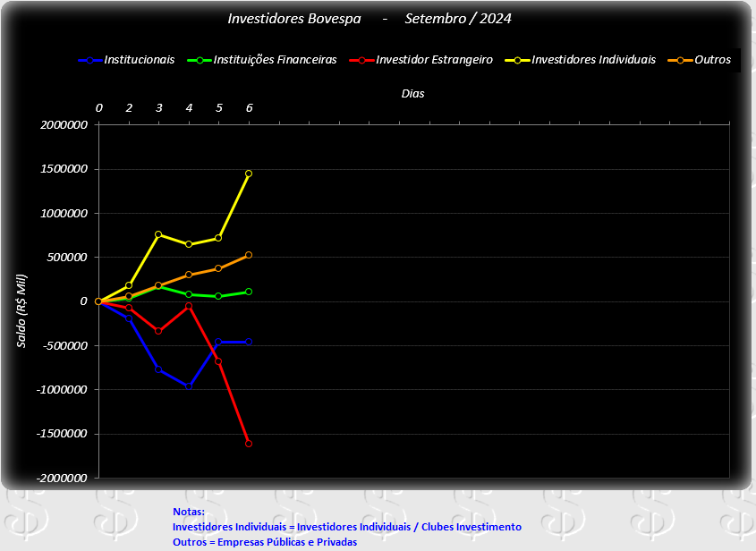
Task: Click the note about Clubes Investimento
Action: pos(346,527)
